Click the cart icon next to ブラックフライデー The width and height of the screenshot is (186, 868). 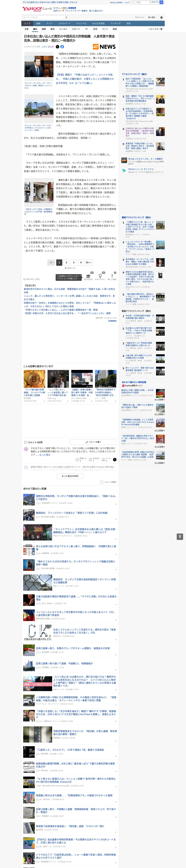[x=63, y=11]
